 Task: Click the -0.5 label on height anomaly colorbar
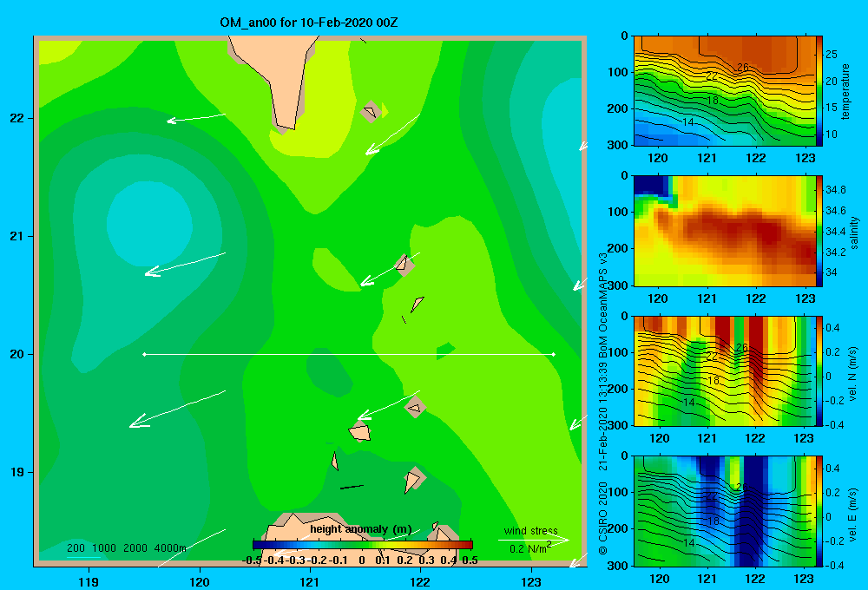252,560
